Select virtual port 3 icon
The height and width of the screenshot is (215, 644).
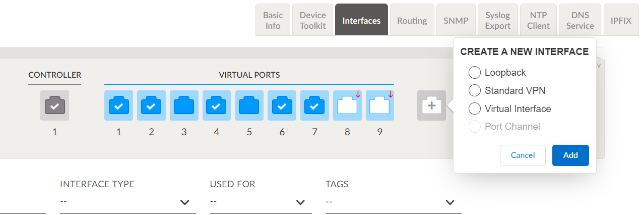click(x=184, y=105)
